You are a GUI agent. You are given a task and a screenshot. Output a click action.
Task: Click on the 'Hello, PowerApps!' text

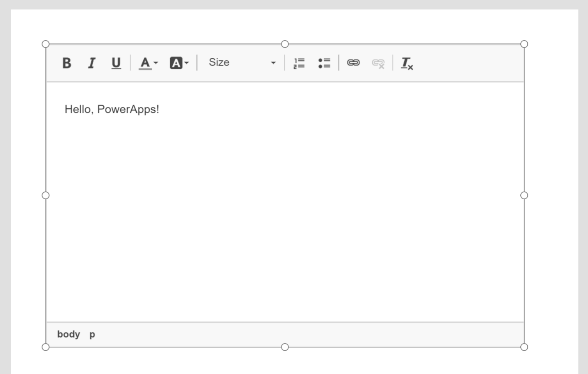pos(112,109)
